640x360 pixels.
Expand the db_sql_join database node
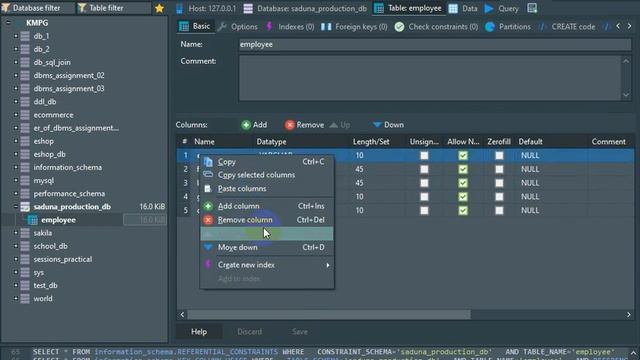tap(16, 62)
